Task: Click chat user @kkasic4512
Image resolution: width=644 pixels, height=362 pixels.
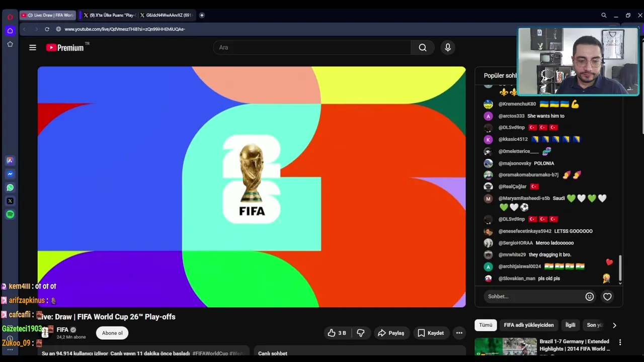Action: pos(513,139)
